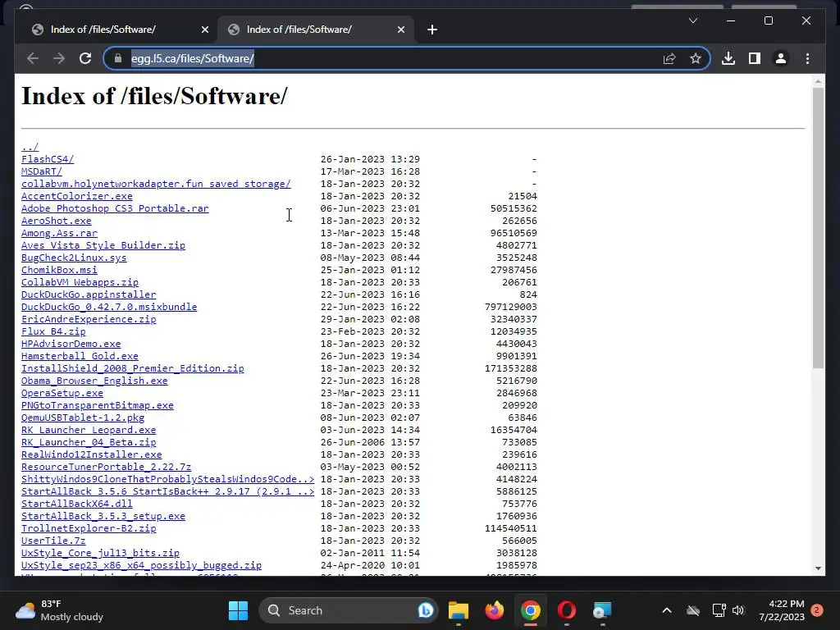Screen dimensions: 840x630
Task: Click the DuckDuckGo.appinstaller link
Action: coord(89,294)
